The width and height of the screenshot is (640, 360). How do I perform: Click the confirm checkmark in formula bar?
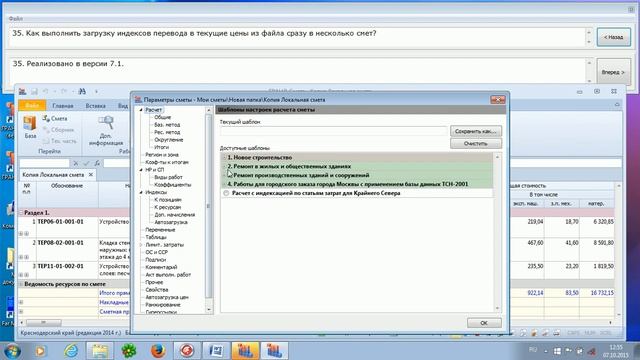86,163
